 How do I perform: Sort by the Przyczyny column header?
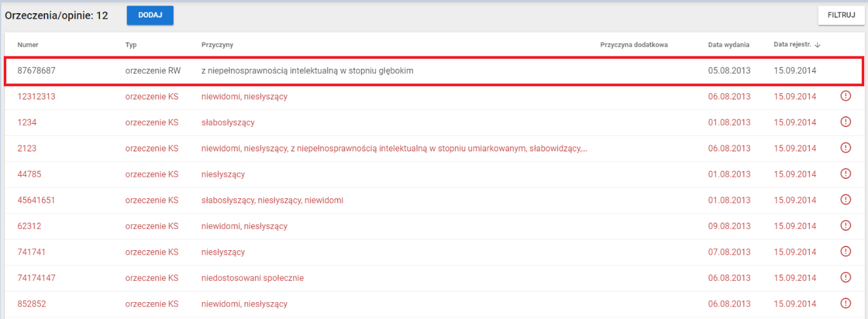point(217,45)
